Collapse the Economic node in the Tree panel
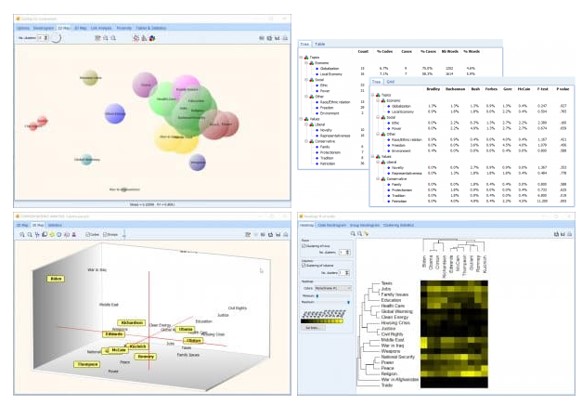 point(306,63)
